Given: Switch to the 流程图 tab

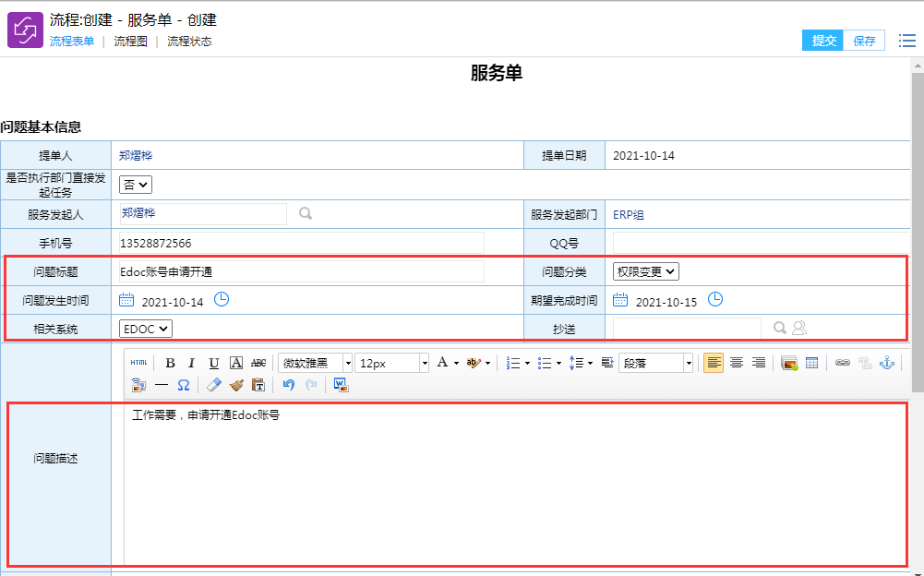Looking at the screenshot, I should pos(130,42).
